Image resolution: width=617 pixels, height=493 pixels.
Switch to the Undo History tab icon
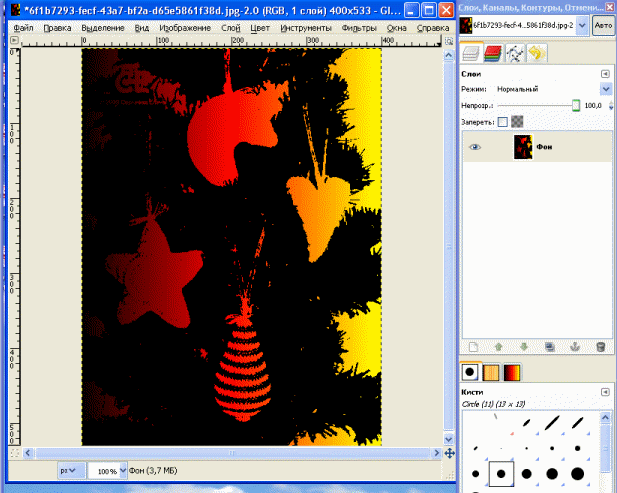(x=537, y=54)
